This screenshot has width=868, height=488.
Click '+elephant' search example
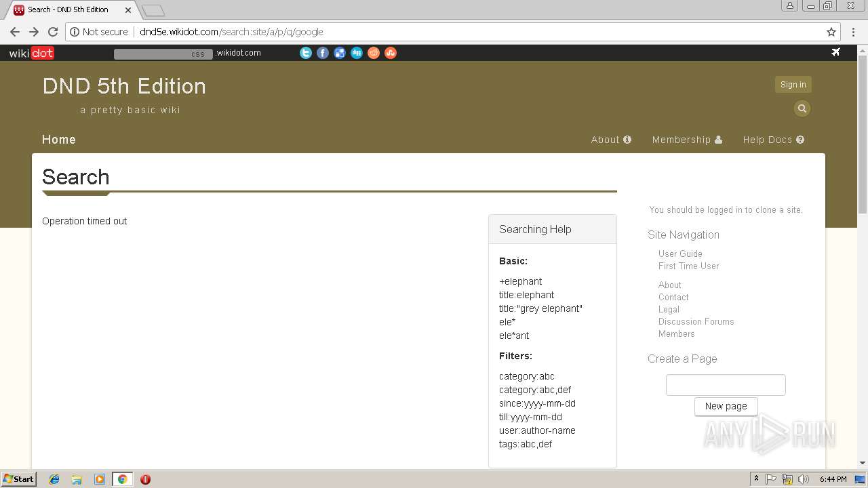[x=520, y=281]
